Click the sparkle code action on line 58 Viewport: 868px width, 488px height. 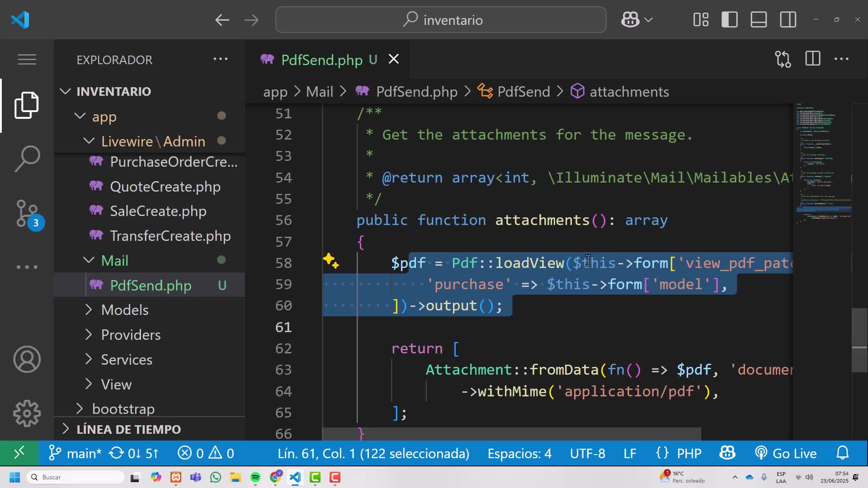331,261
